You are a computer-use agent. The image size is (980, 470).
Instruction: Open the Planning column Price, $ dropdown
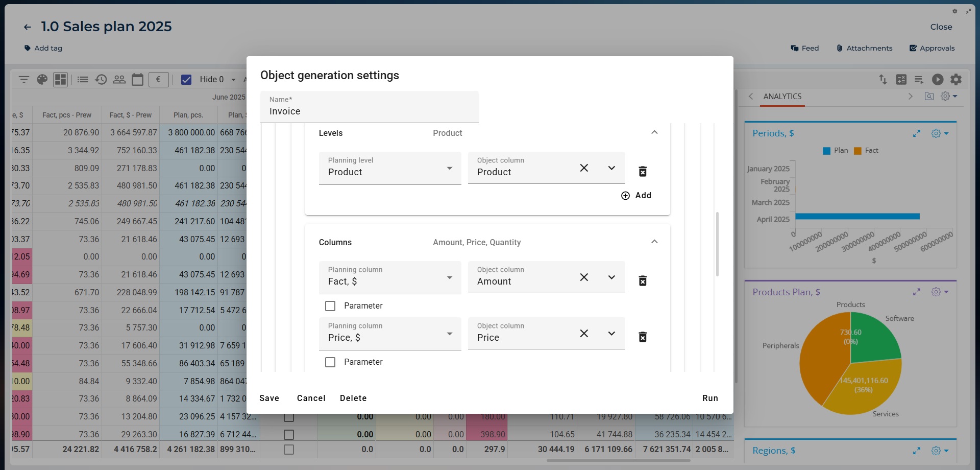[x=390, y=334]
